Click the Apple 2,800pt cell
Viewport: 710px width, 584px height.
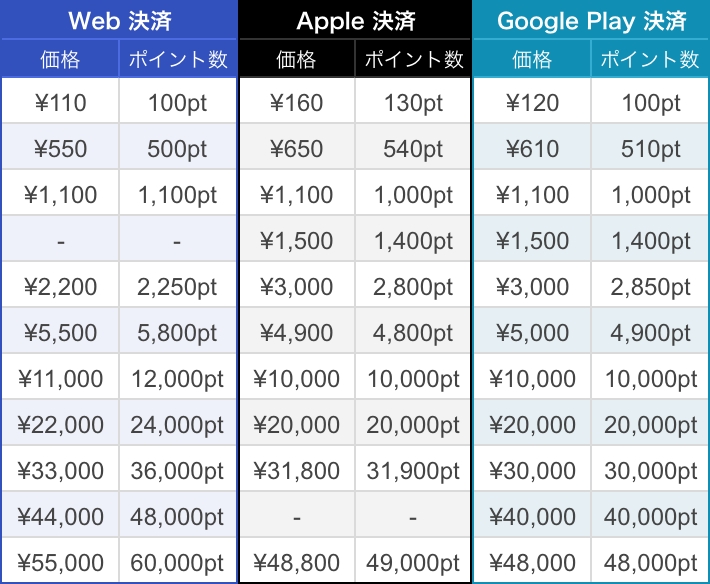413,285
